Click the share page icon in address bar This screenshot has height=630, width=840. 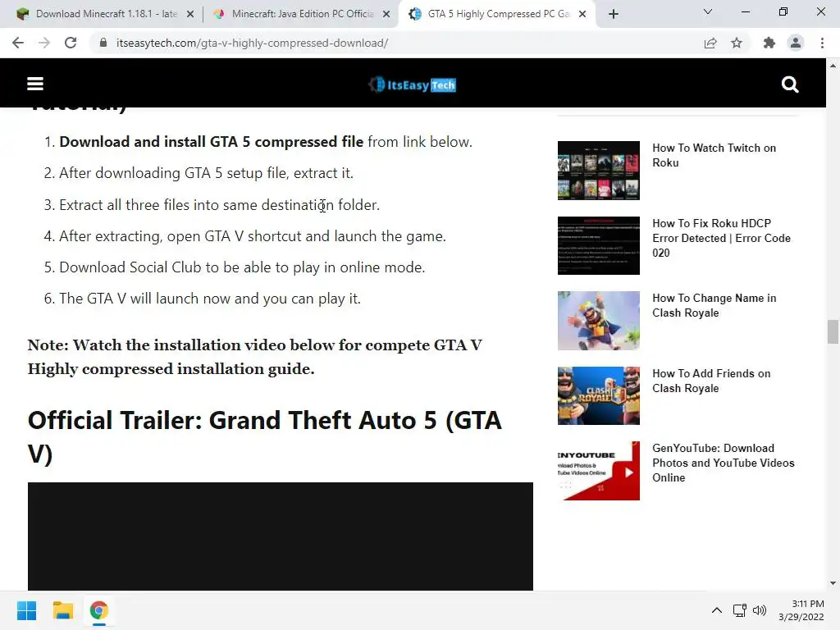(710, 43)
